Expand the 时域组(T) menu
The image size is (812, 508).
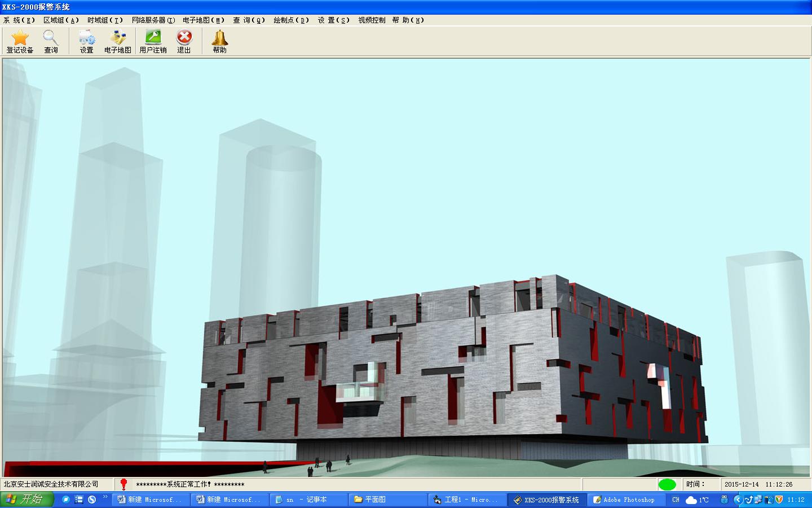click(105, 20)
